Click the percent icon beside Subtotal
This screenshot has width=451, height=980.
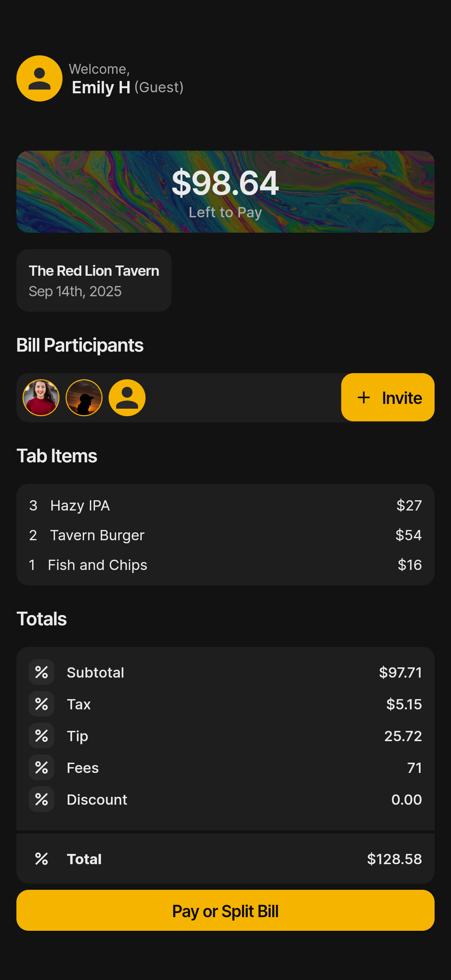click(x=41, y=672)
